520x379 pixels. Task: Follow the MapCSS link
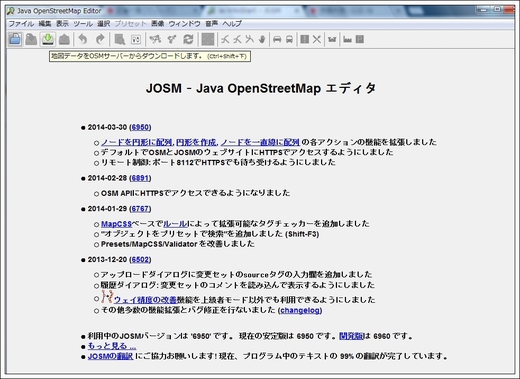(116, 224)
